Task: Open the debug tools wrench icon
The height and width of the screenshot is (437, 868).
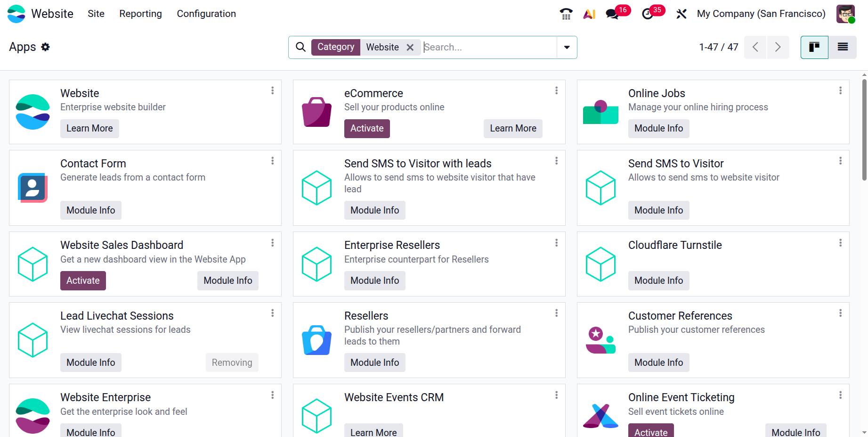Action: pos(681,14)
